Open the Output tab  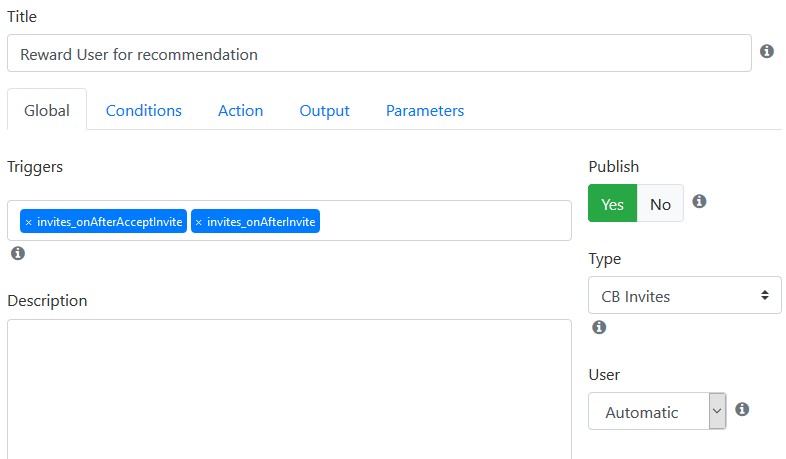point(324,110)
